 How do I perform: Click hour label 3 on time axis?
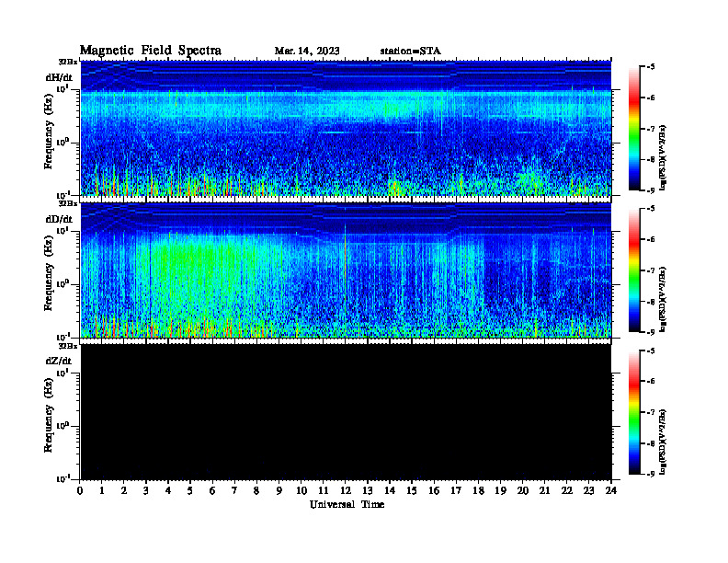point(146,491)
